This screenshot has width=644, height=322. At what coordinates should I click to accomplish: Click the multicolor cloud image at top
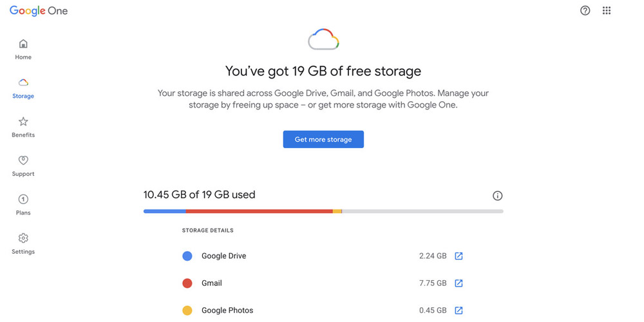click(x=323, y=40)
